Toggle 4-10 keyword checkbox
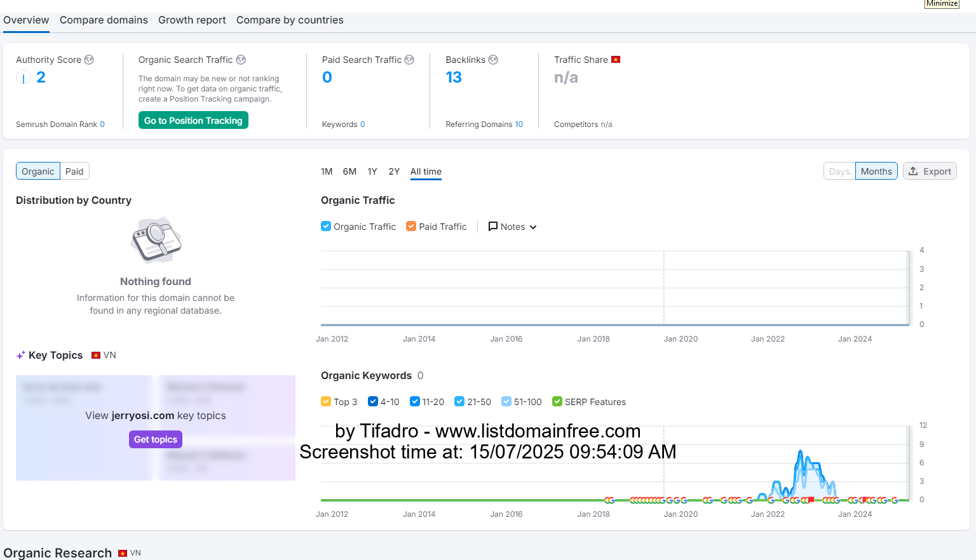This screenshot has height=560, width=976. (x=373, y=401)
